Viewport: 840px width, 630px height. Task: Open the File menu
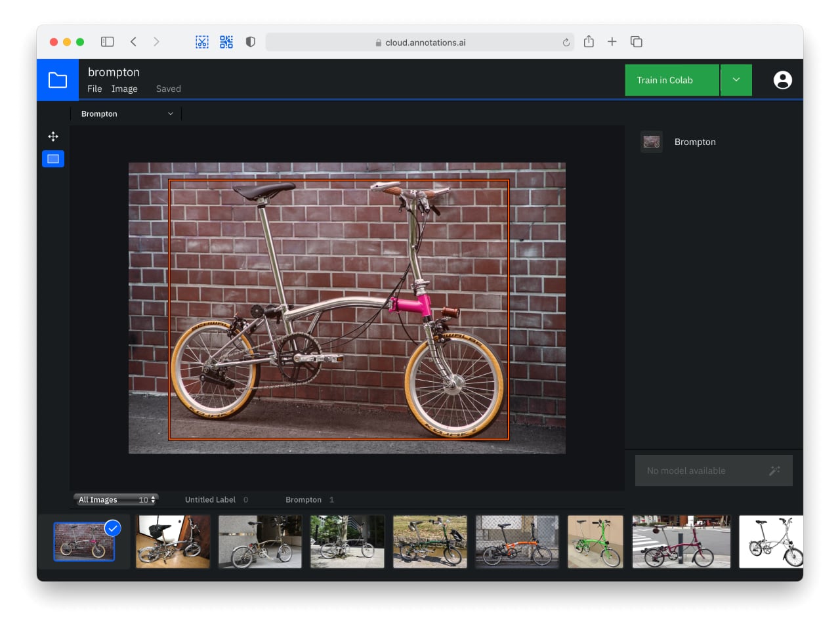[x=94, y=89]
